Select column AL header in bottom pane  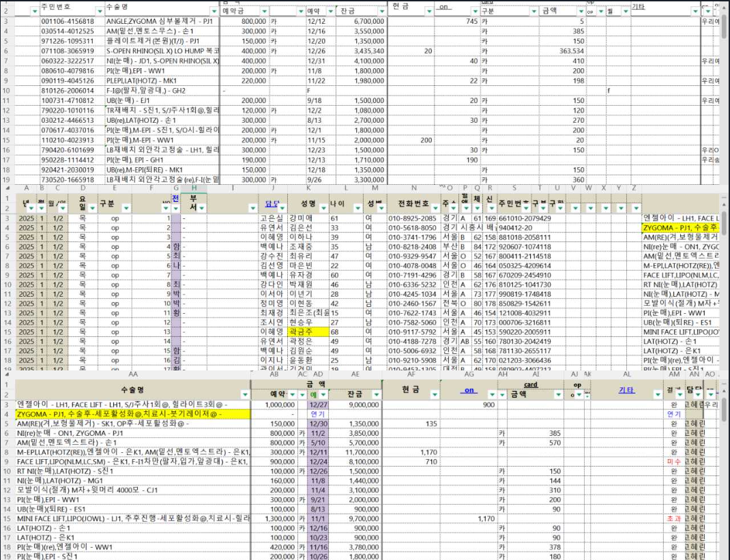(627, 374)
